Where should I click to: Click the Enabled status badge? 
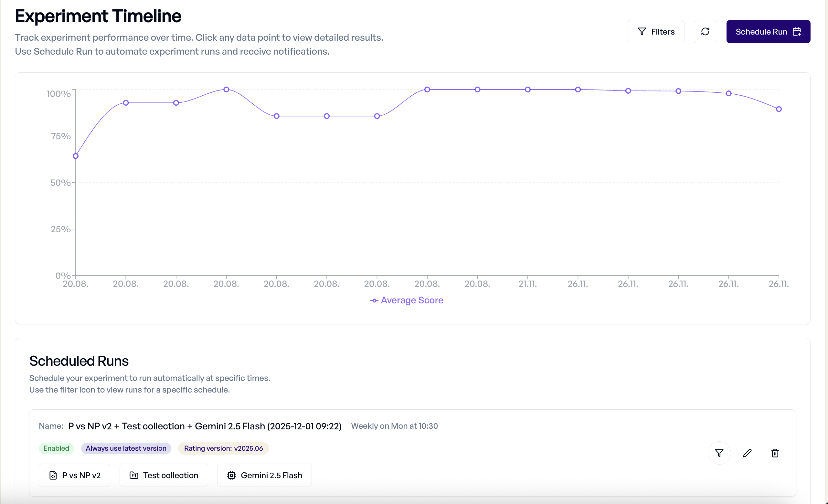coord(56,448)
